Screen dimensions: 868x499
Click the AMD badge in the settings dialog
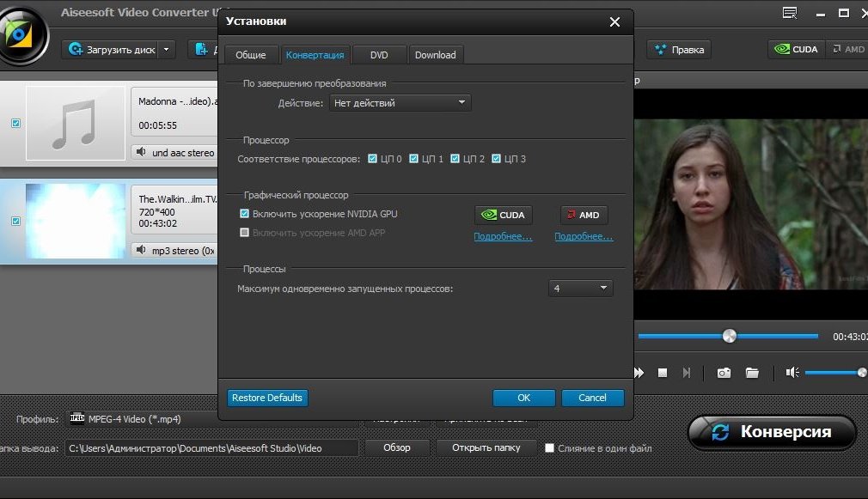coord(584,215)
